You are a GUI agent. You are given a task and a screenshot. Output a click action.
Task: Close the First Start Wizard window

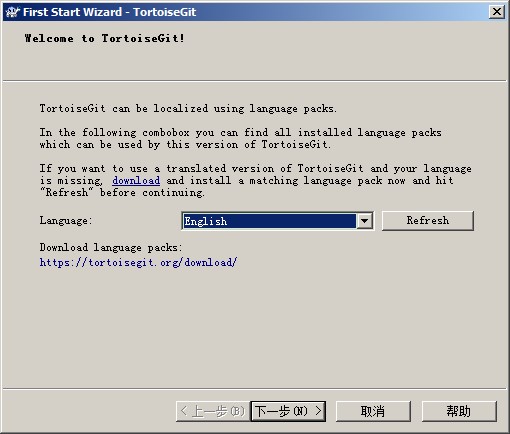coord(496,12)
